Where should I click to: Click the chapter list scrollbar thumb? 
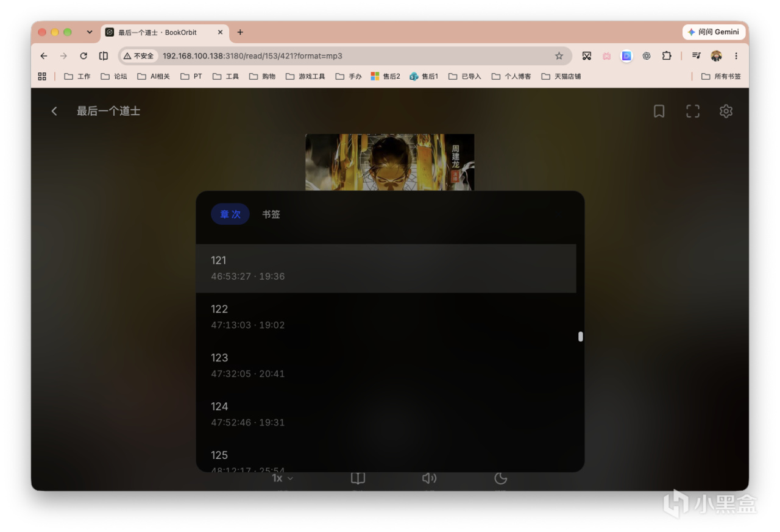[x=581, y=336]
